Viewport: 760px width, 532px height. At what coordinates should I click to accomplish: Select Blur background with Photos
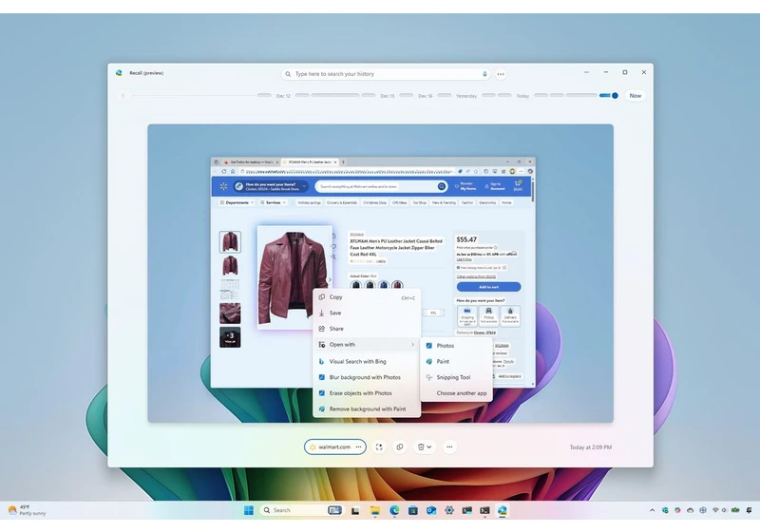pyautogui.click(x=367, y=377)
